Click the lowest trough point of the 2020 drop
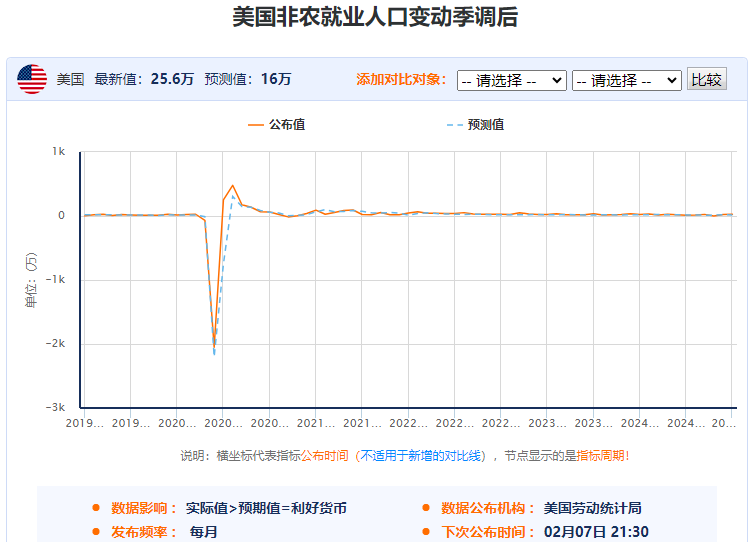Viewport: 754px width, 542px height. tap(214, 352)
